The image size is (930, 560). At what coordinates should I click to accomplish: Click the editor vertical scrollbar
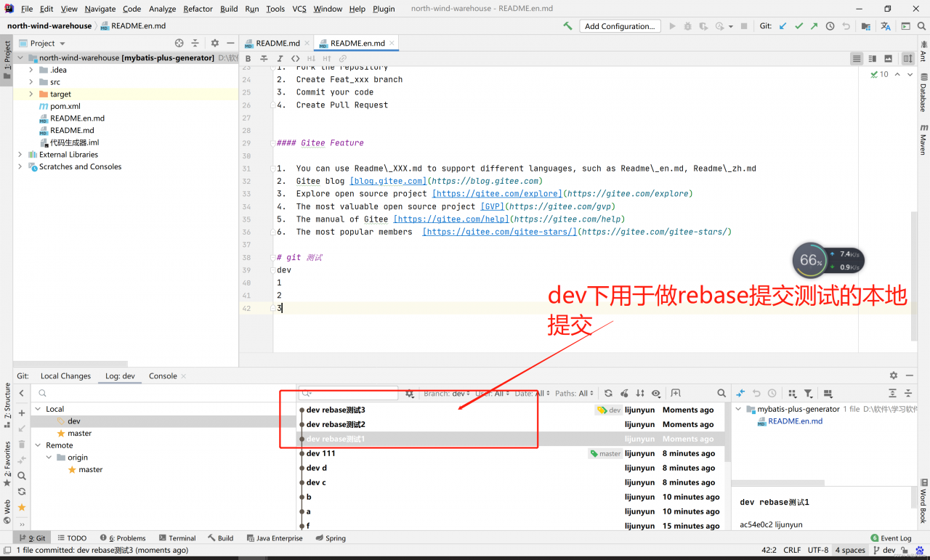914,276
